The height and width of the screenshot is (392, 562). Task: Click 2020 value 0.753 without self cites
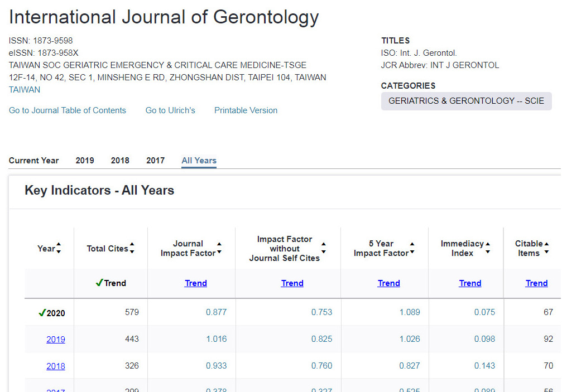click(321, 312)
